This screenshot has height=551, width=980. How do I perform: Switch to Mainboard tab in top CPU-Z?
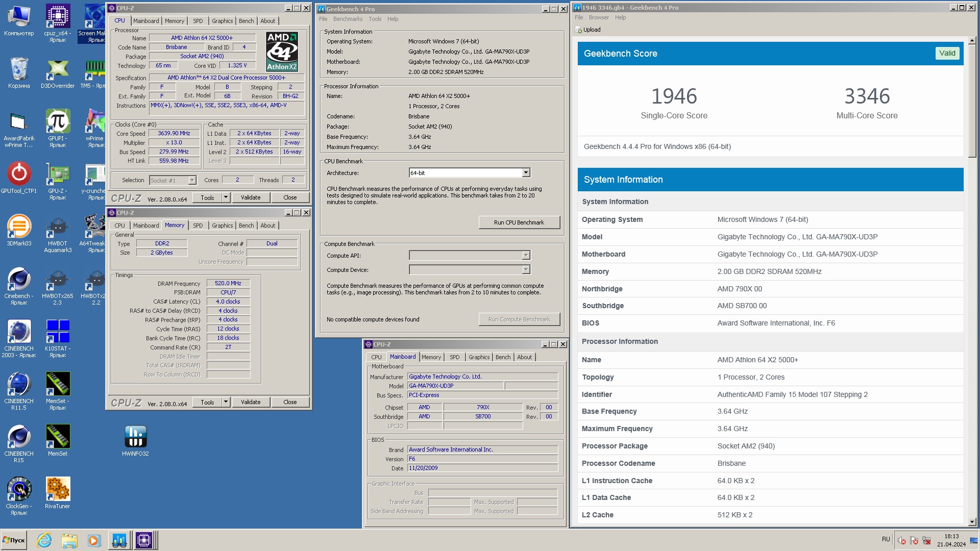click(x=146, y=21)
